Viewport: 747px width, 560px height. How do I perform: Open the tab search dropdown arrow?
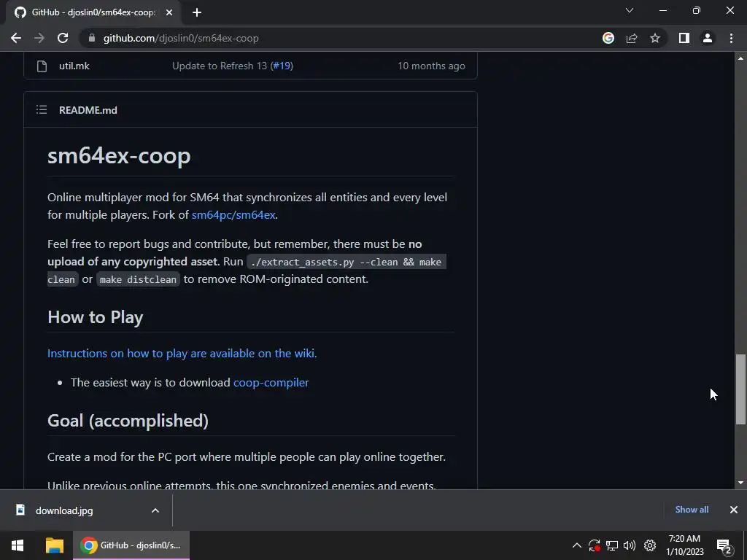[x=630, y=10]
